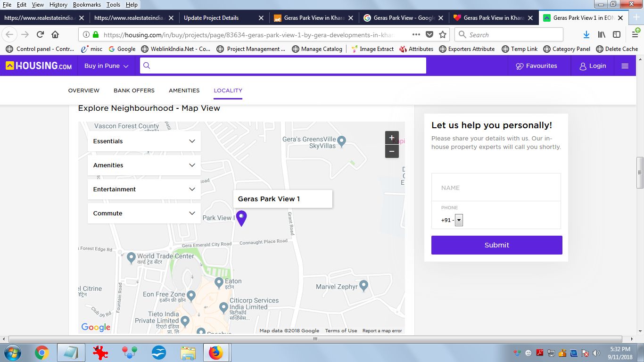
Task: Select the Eaton map marker
Action: tap(219, 282)
